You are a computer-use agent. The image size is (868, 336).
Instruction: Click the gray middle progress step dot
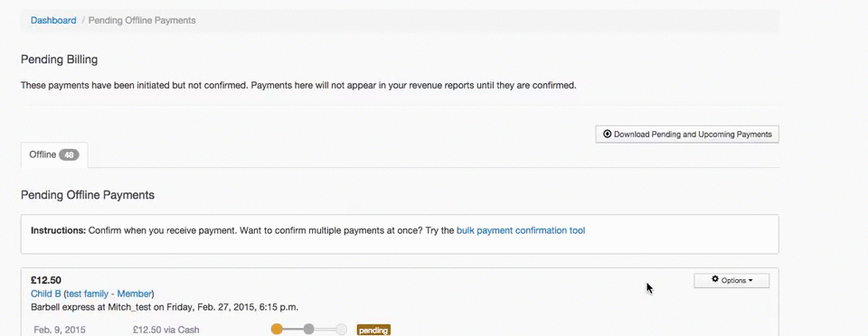[x=309, y=330]
